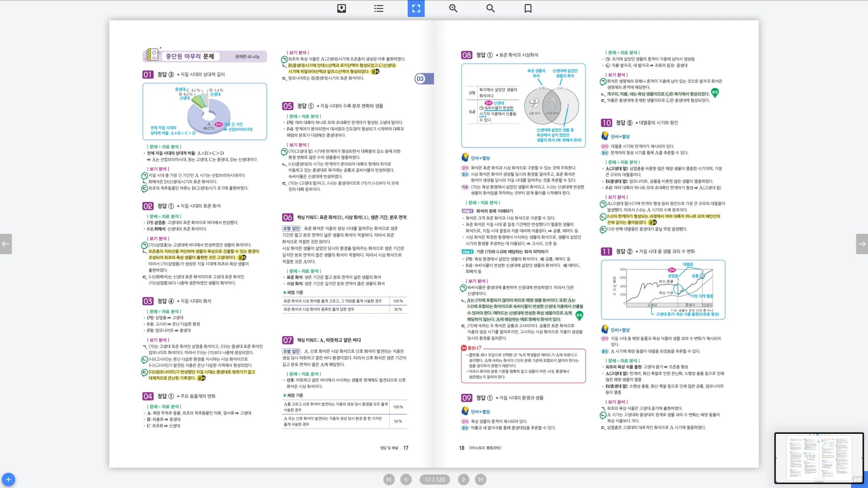Click the 17 / 120 page indicator

point(434,479)
